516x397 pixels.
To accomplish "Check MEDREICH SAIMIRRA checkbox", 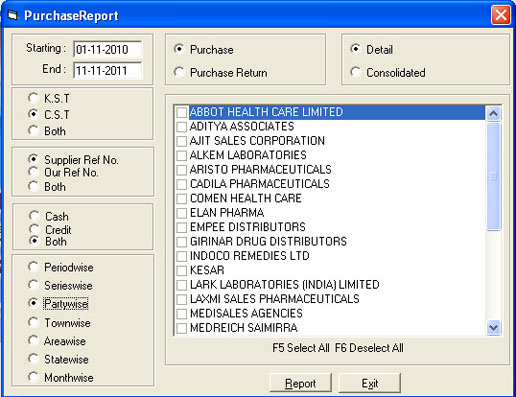I will point(181,328).
